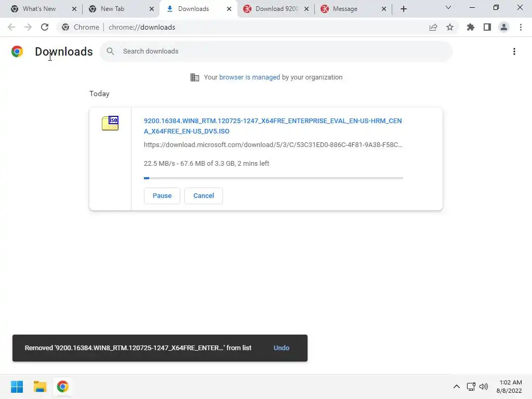The width and height of the screenshot is (532, 399).
Task: Click the 'Today' date heading
Action: click(x=99, y=94)
